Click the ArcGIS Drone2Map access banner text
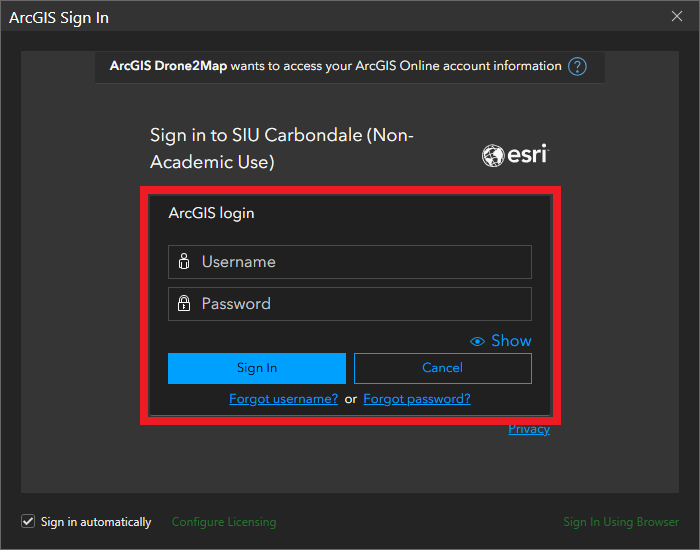The height and width of the screenshot is (550, 700). pyautogui.click(x=335, y=66)
